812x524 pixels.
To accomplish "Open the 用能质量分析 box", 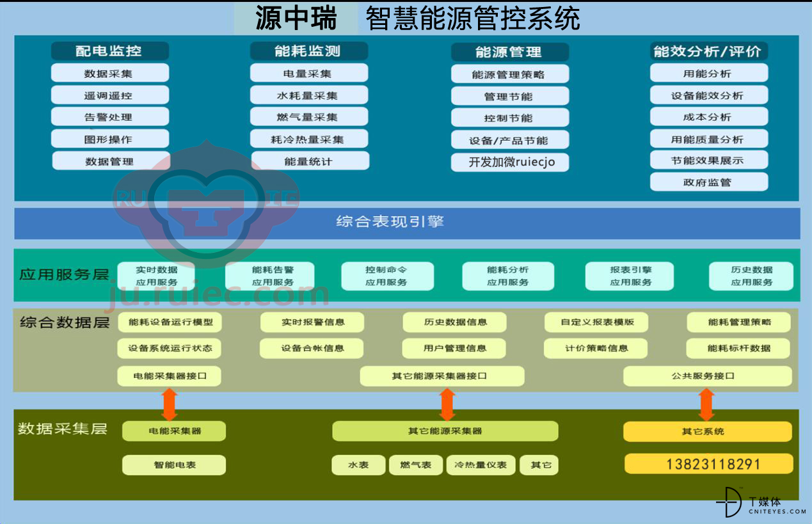I will tap(708, 139).
